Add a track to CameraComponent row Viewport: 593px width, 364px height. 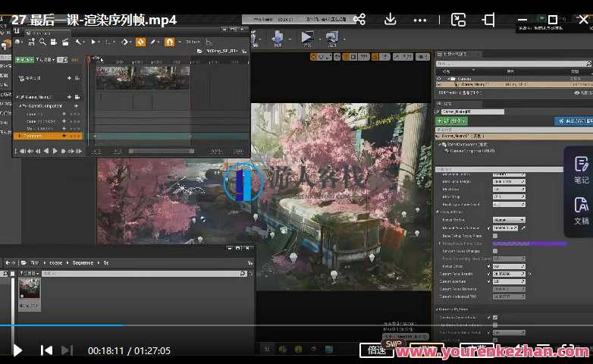click(x=76, y=106)
